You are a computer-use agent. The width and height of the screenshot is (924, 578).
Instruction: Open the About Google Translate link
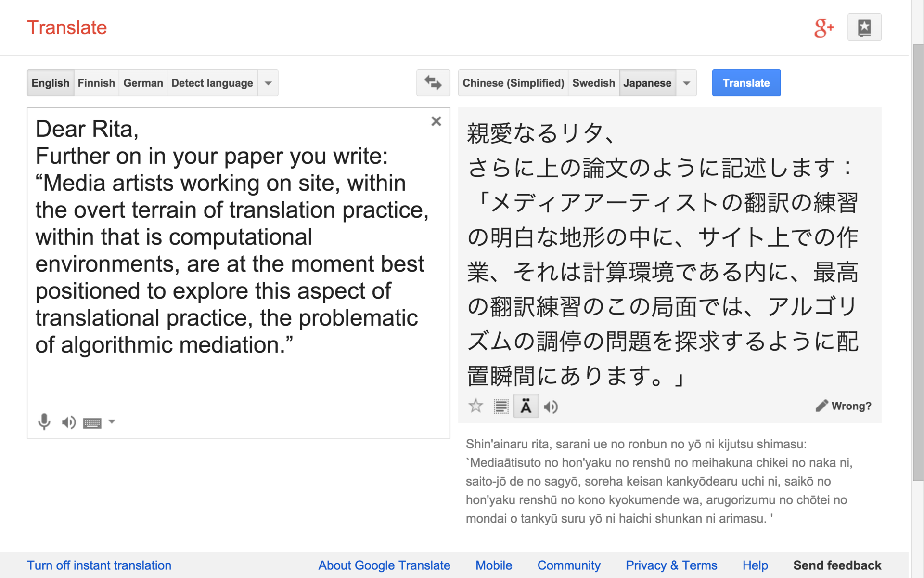384,565
